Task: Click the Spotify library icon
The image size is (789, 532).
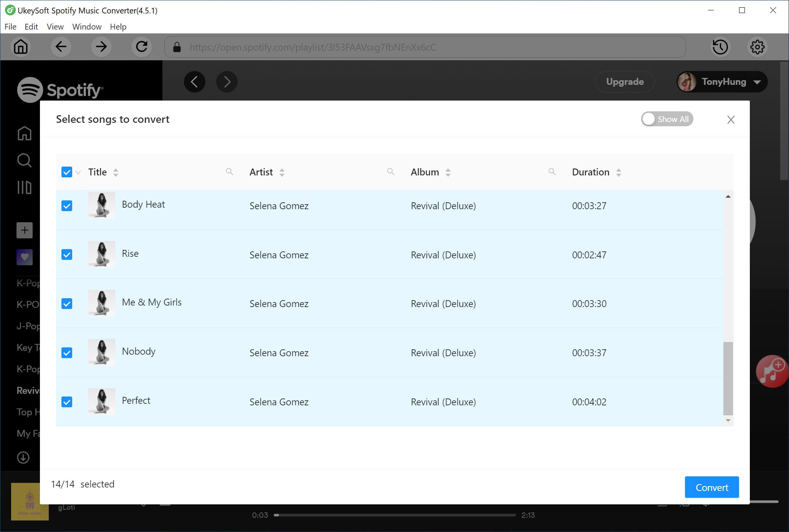Action: pos(24,188)
